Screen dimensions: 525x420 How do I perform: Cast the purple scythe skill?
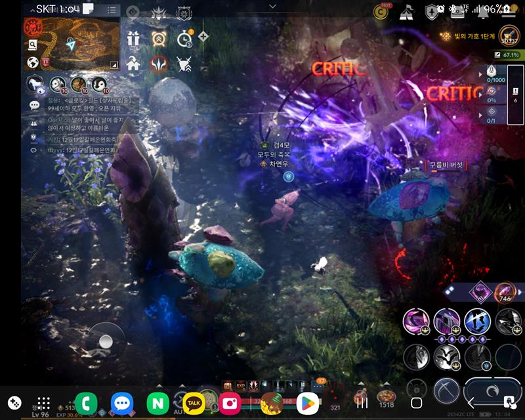click(x=447, y=322)
